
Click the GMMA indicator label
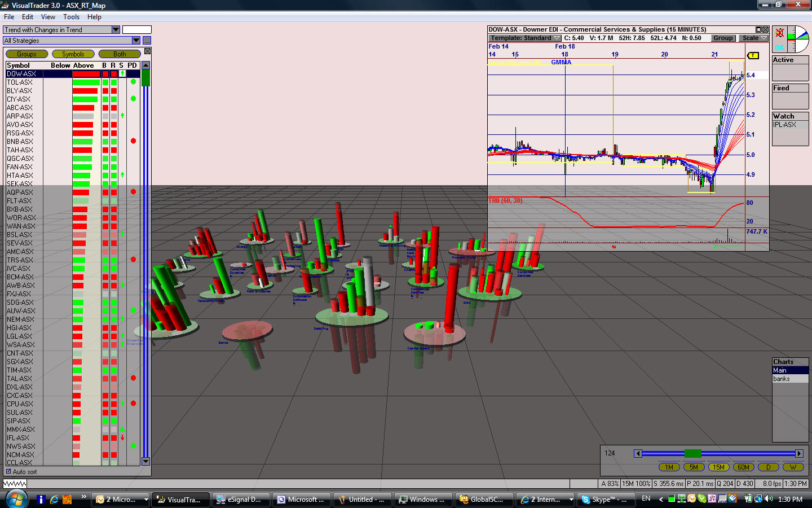(x=561, y=63)
